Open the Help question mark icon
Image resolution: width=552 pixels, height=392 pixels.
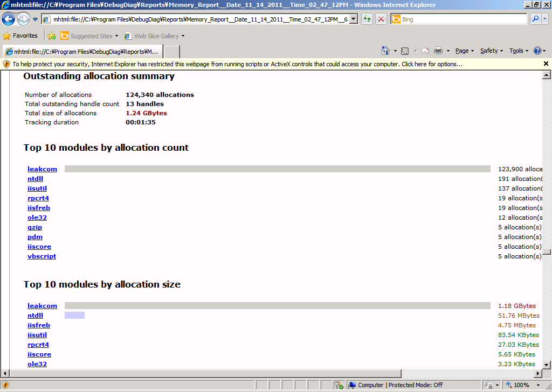[x=537, y=51]
